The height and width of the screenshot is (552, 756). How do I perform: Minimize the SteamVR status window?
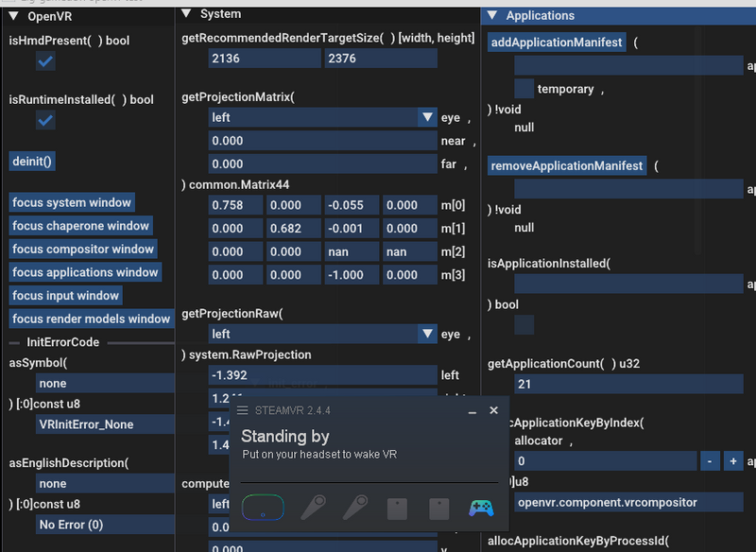(x=472, y=411)
